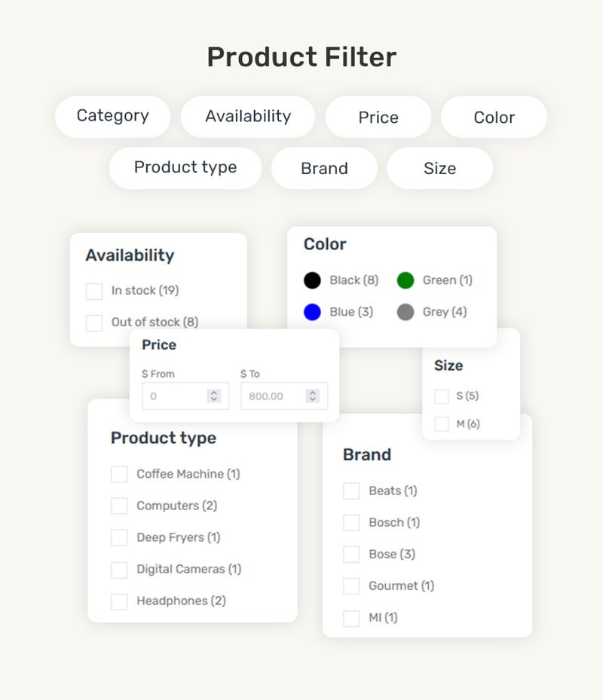Image resolution: width=603 pixels, height=700 pixels.
Task: Tick the Out of stock checkbox
Action: (x=93, y=322)
